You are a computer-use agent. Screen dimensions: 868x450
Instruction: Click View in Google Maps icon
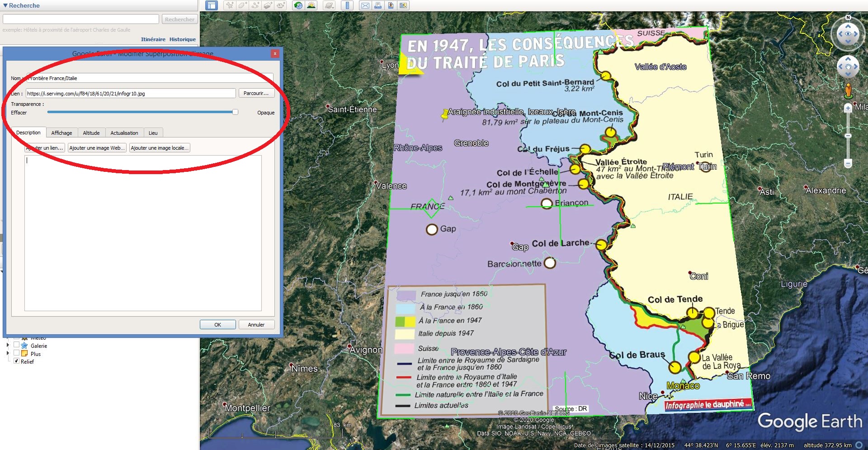click(403, 5)
